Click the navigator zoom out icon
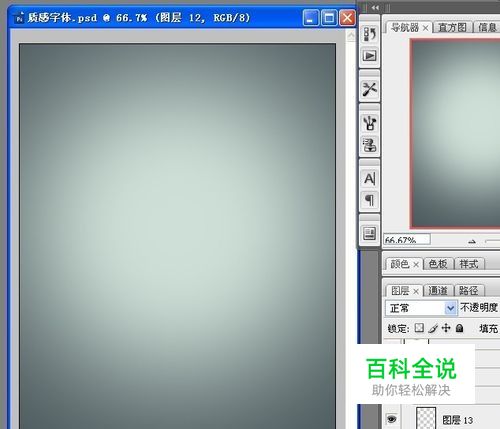Screen dimensions: 500x429 (x=472, y=241)
